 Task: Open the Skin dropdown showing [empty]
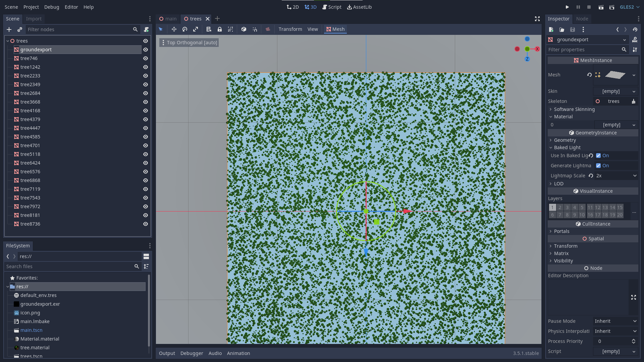615,91
